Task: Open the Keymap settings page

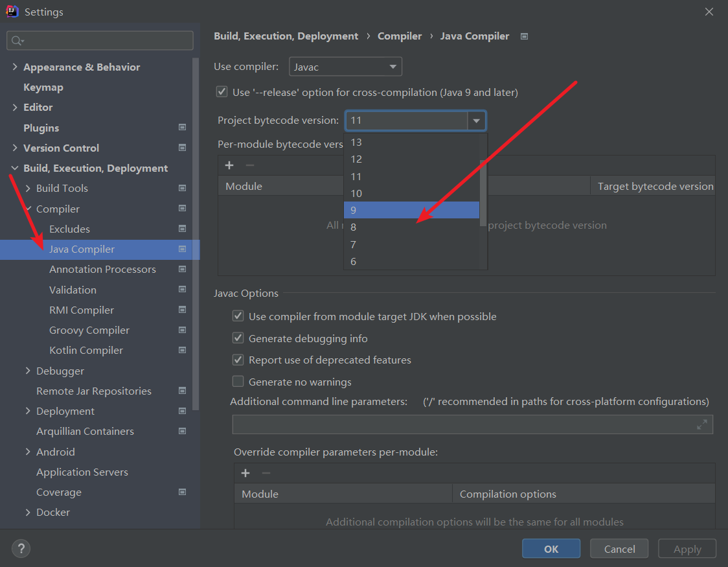Action: [x=43, y=87]
